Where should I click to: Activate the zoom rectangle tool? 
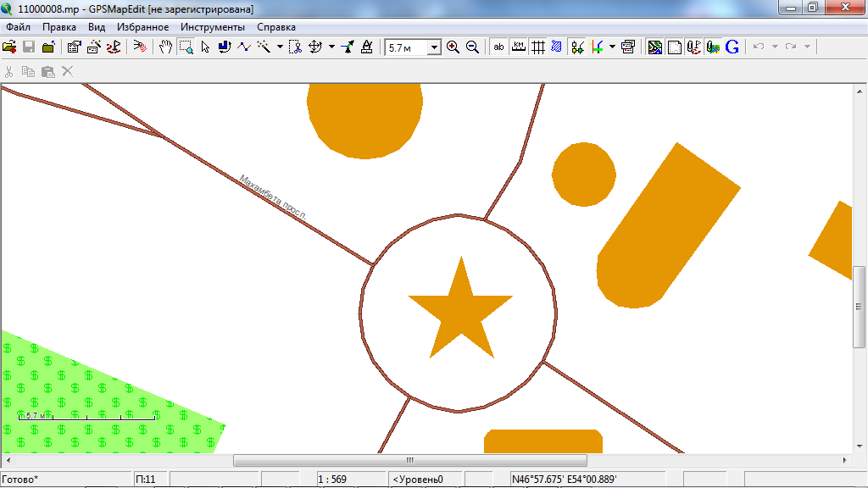click(186, 47)
